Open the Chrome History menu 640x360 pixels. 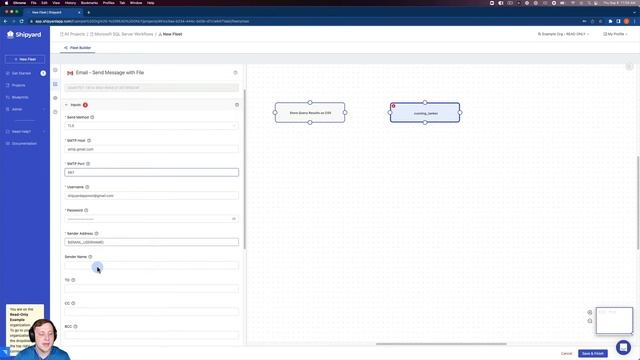[70, 3]
